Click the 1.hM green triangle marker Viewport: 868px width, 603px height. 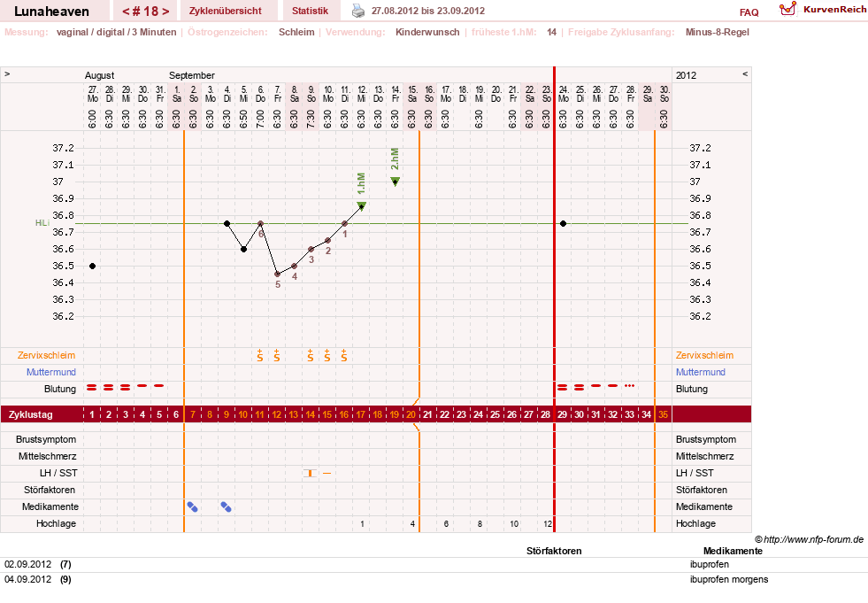(x=362, y=206)
